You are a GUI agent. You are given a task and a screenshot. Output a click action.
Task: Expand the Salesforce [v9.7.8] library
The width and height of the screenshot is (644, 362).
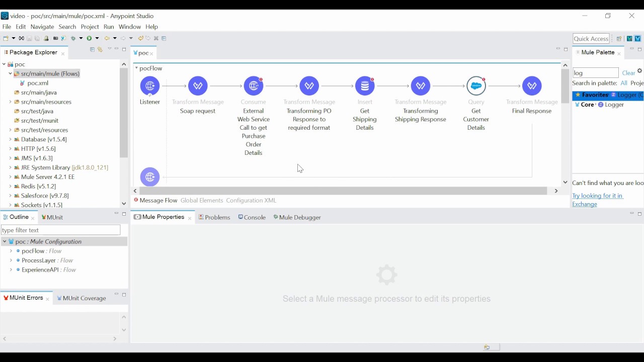click(x=11, y=196)
